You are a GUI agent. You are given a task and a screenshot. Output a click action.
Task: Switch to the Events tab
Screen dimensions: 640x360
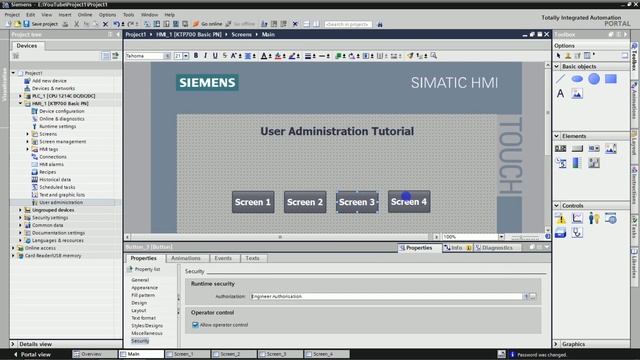[x=223, y=258]
